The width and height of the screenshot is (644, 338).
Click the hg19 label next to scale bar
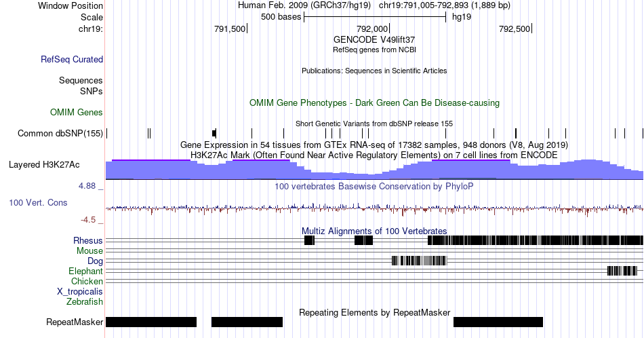pos(462,17)
